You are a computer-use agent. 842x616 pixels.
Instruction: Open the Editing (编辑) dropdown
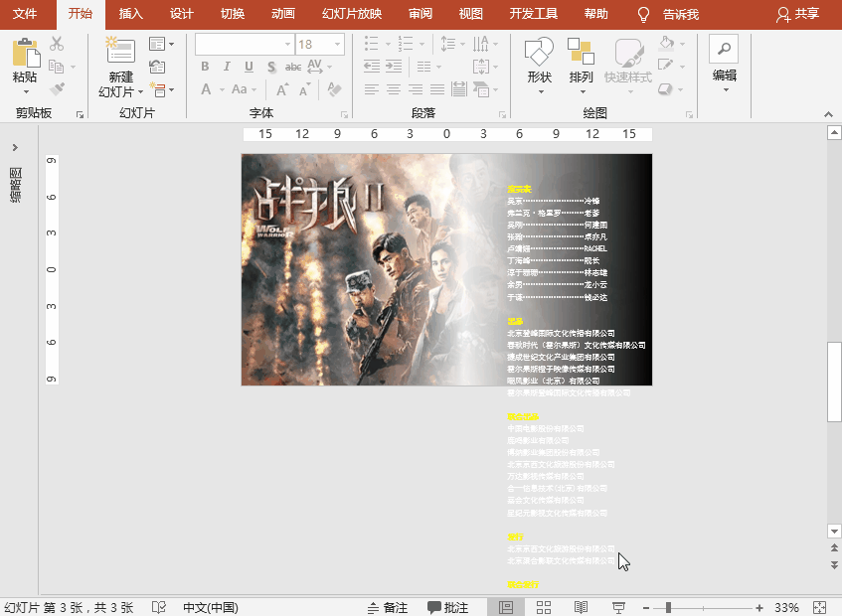pyautogui.click(x=724, y=64)
